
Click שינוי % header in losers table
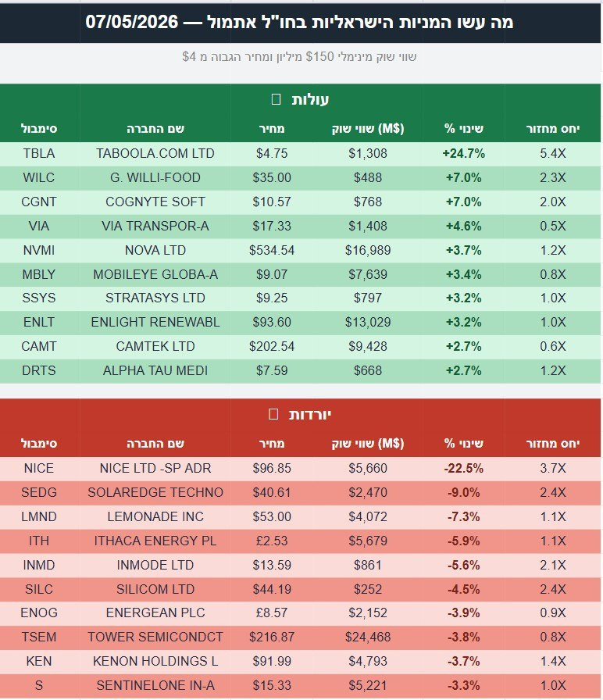[x=463, y=443]
